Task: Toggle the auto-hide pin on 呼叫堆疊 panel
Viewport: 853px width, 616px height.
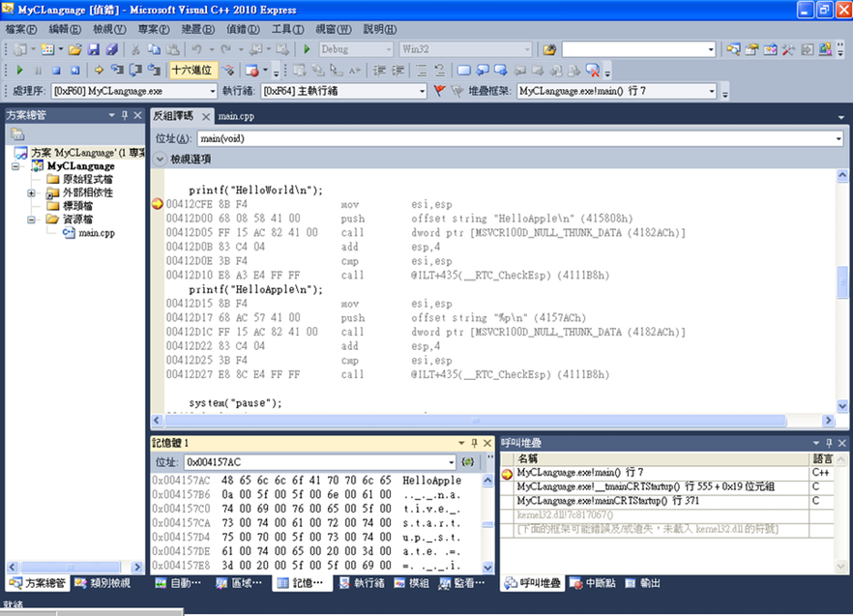Action: click(x=829, y=443)
